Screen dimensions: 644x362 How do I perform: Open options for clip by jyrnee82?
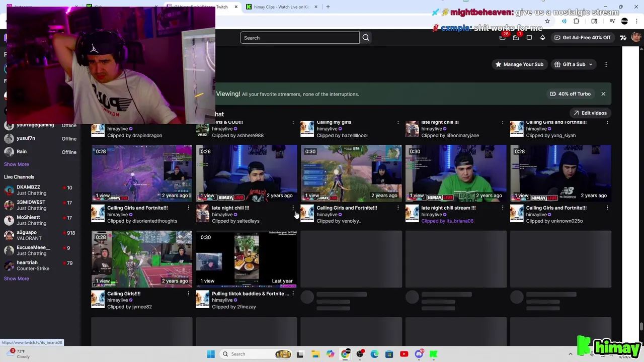[x=188, y=294]
